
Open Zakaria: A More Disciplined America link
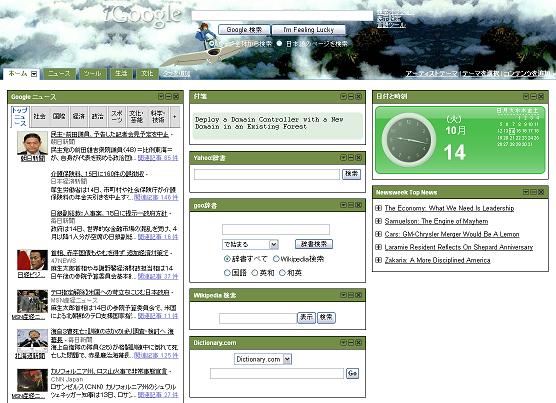(x=438, y=260)
